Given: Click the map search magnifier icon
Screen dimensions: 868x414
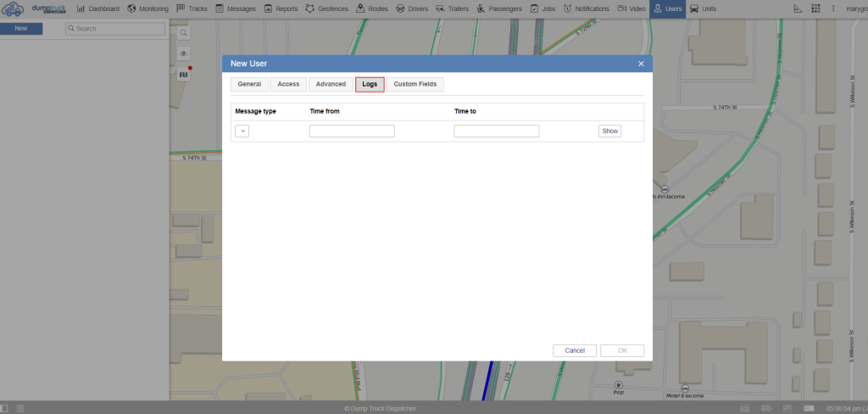Looking at the screenshot, I should tap(183, 33).
